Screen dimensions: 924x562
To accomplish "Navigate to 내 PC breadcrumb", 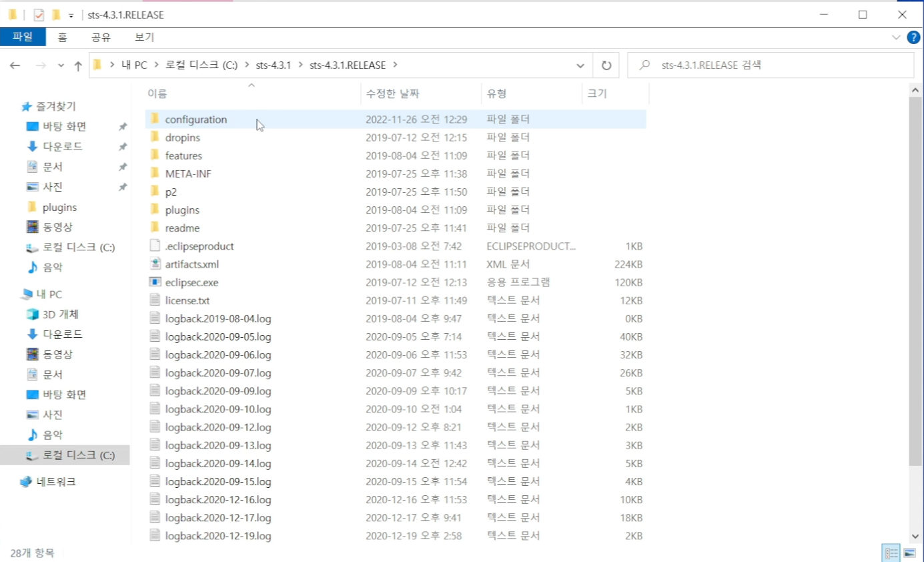I will [133, 65].
